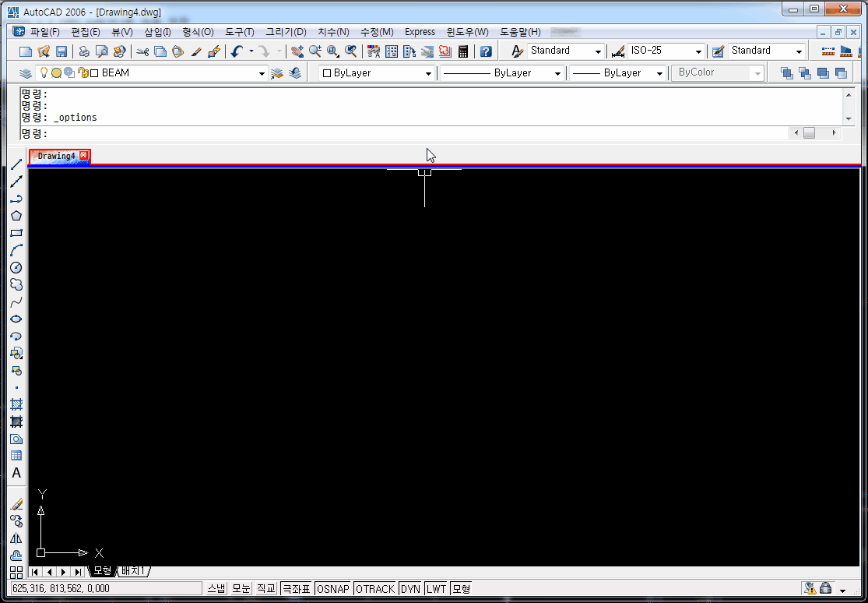Image resolution: width=868 pixels, height=603 pixels.
Task: Switch to the 배치1 layout tab
Action: pyautogui.click(x=133, y=571)
